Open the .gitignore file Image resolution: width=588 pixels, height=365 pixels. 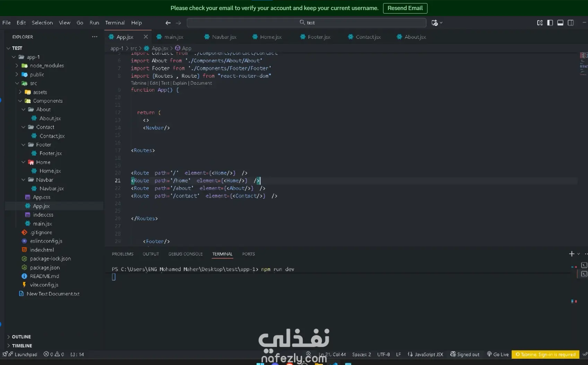coord(41,232)
